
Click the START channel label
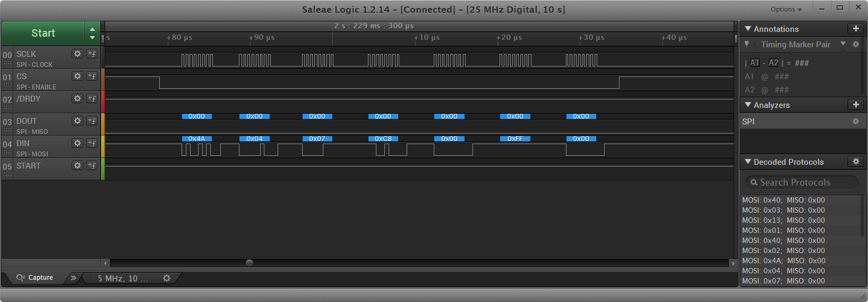tap(28, 165)
